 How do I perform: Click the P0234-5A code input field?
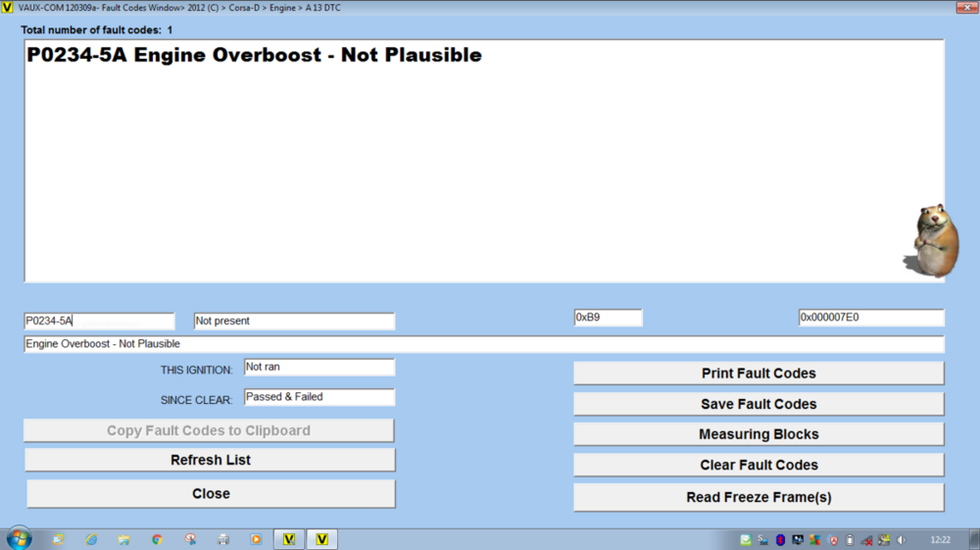coord(99,321)
